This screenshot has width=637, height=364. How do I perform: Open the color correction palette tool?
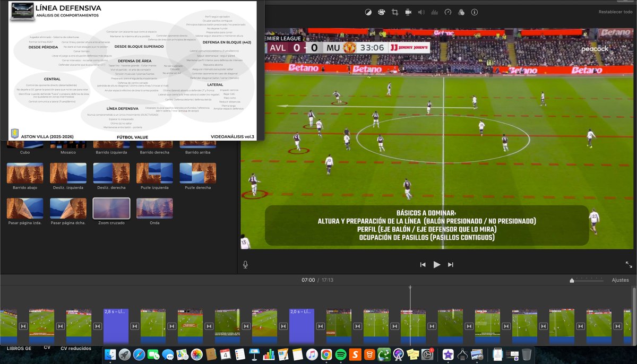381,12
